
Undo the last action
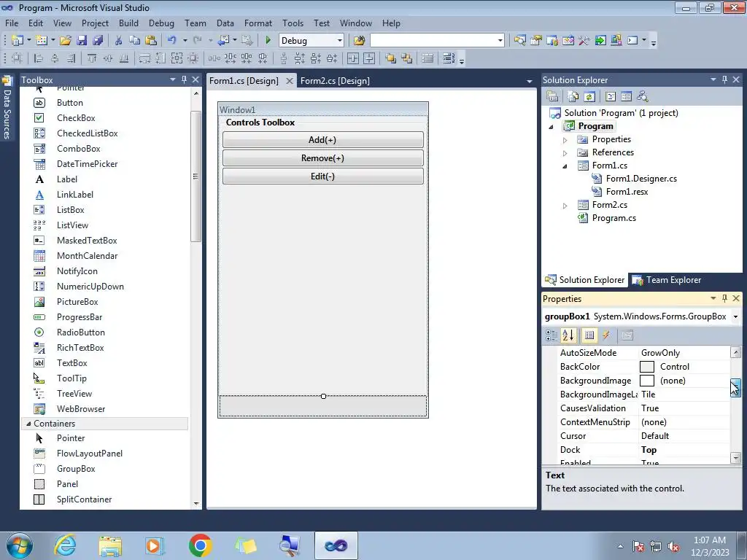(x=171, y=41)
